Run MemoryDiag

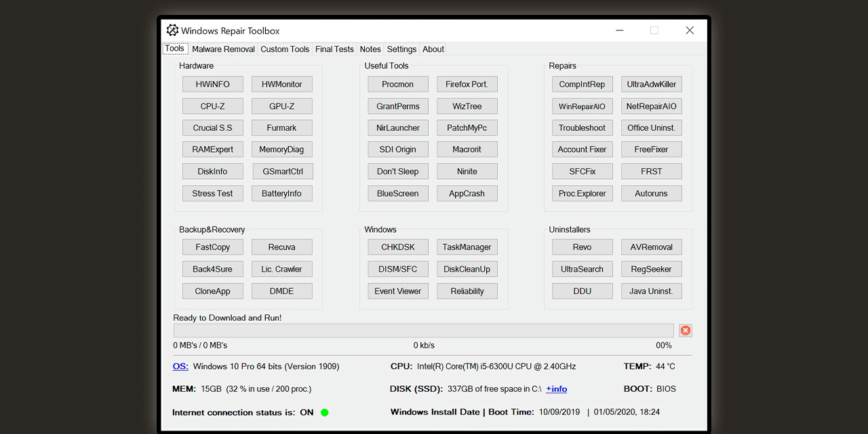pos(282,149)
